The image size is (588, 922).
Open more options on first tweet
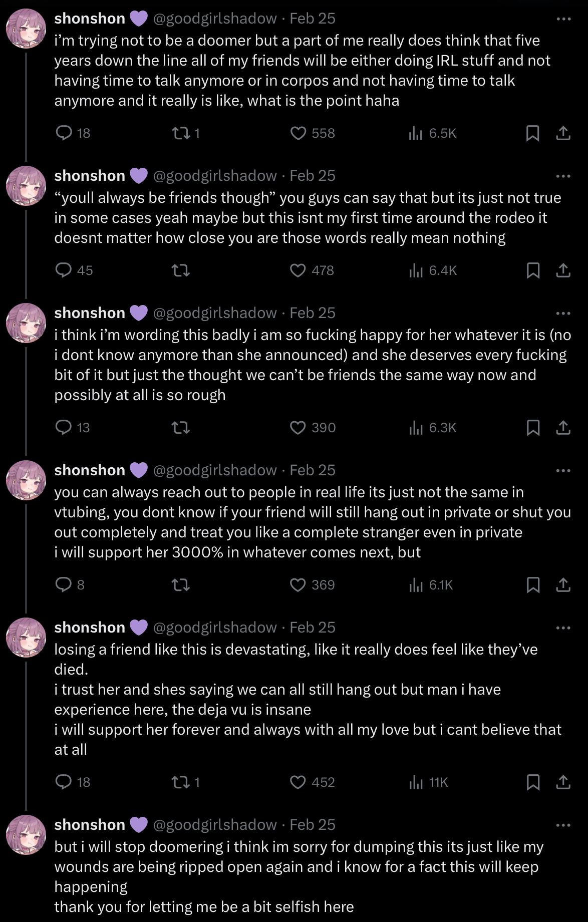(563, 19)
